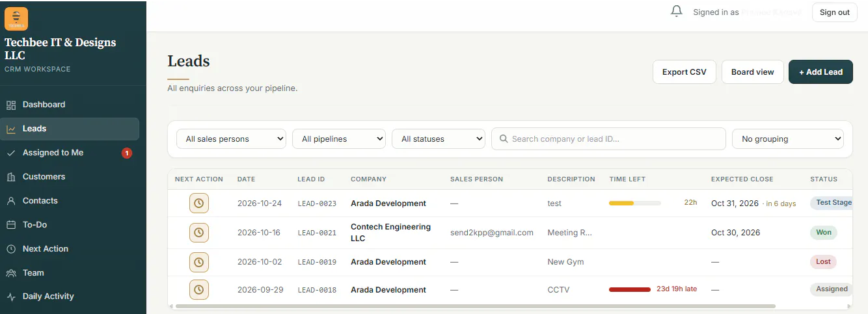
Task: Select Leads in sidebar
Action: (x=70, y=129)
